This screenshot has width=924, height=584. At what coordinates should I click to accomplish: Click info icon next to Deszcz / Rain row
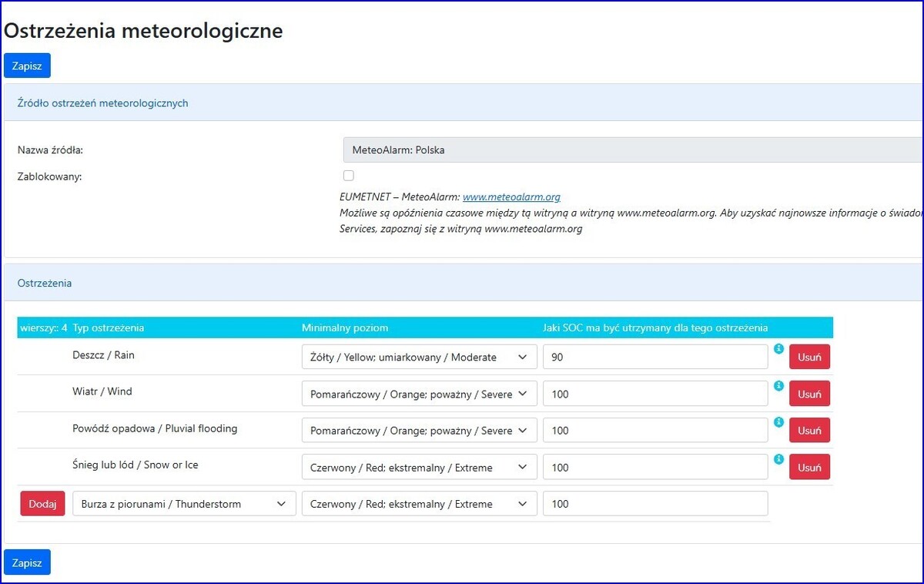pyautogui.click(x=778, y=349)
